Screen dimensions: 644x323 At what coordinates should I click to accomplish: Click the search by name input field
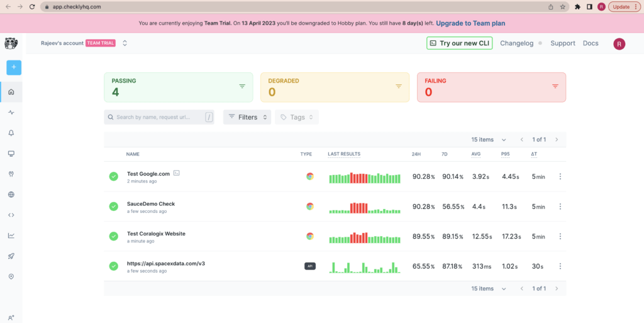[x=159, y=117]
